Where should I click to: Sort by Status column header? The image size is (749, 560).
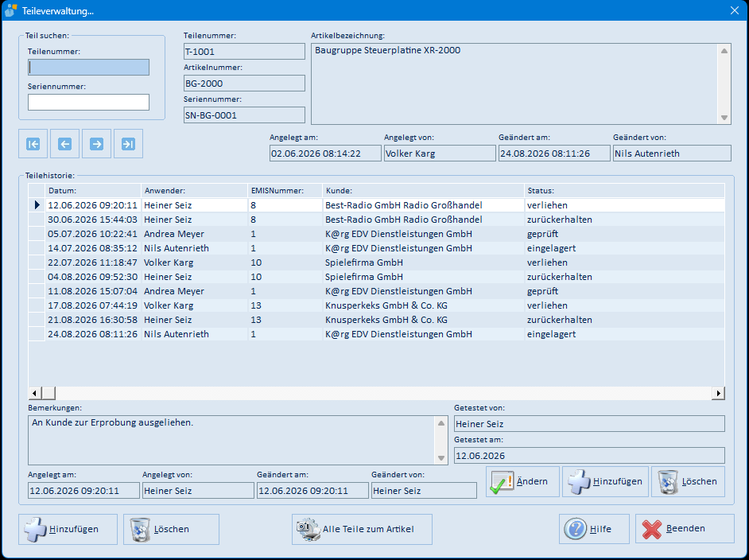[624, 191]
